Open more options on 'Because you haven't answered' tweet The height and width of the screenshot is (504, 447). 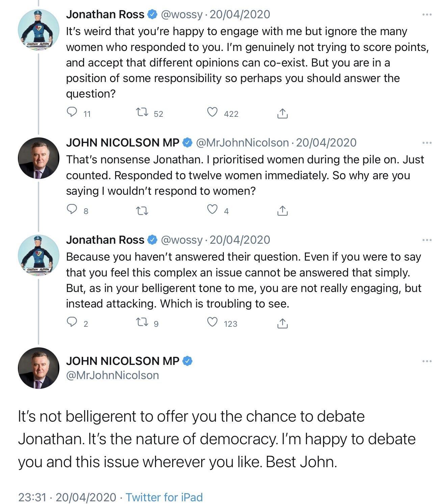click(x=427, y=240)
